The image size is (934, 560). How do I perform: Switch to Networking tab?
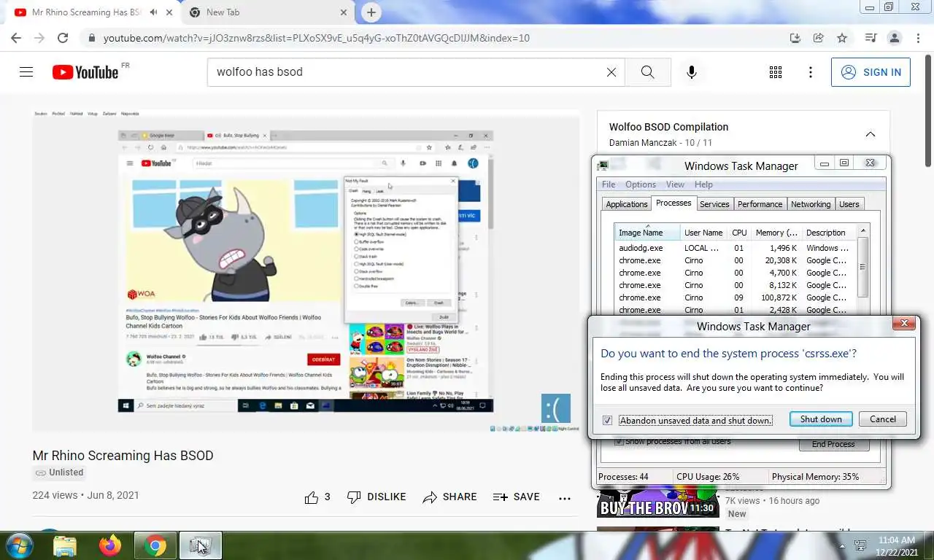[811, 204]
